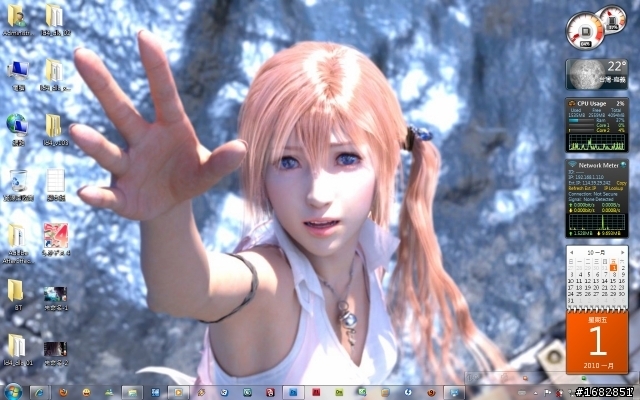Launch Dreamweaver from the taskbar

pyautogui.click(x=339, y=392)
